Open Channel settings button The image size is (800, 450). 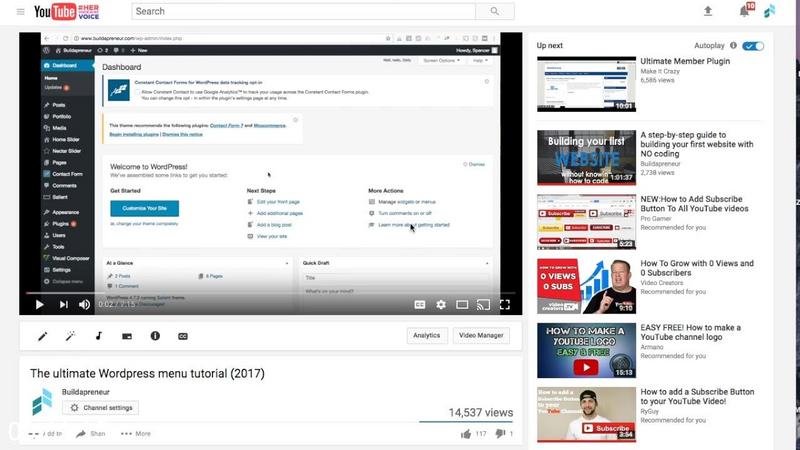(101, 408)
